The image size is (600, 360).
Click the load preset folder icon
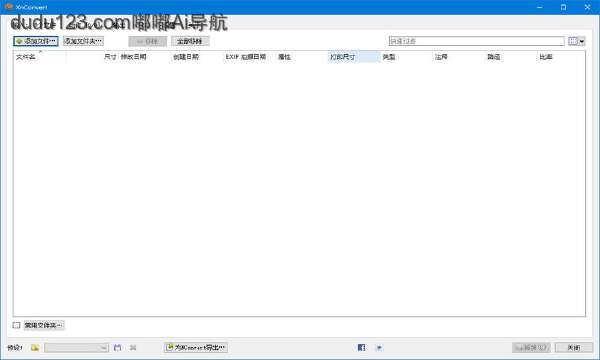35,347
